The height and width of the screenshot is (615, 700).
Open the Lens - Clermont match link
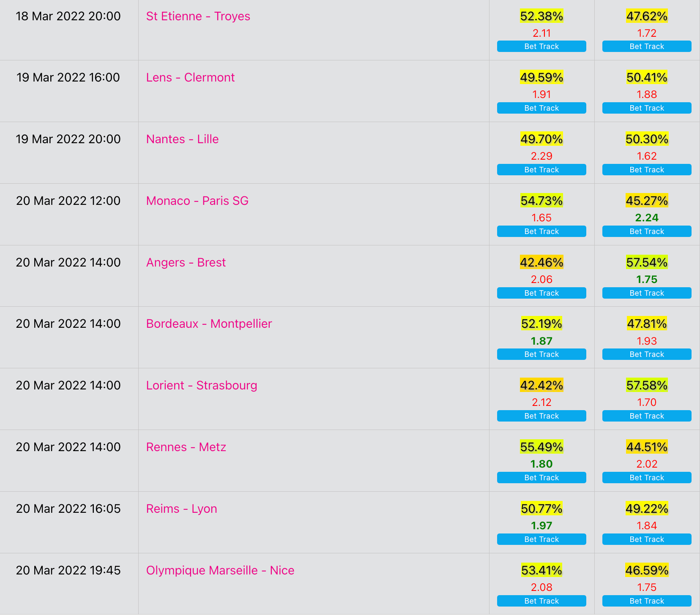pyautogui.click(x=190, y=78)
